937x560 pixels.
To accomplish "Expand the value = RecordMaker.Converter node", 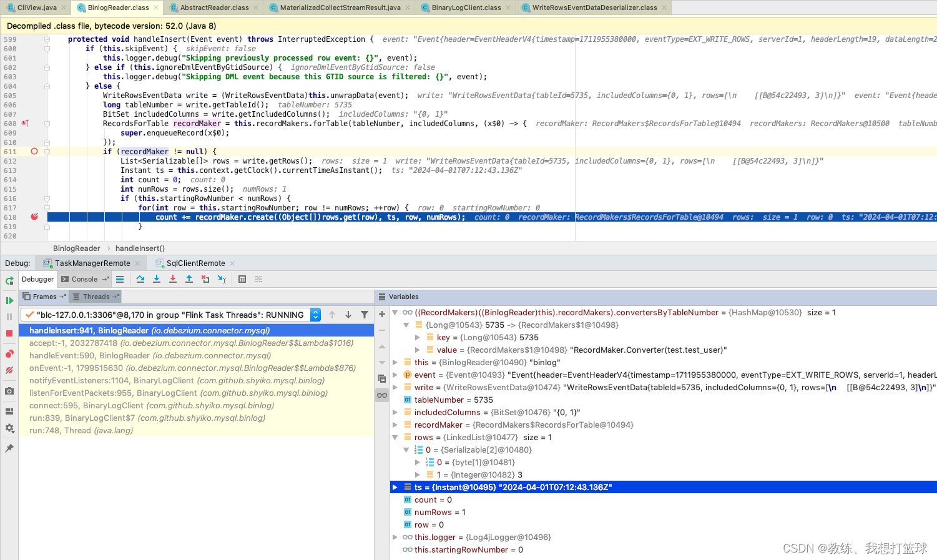I will tap(418, 350).
